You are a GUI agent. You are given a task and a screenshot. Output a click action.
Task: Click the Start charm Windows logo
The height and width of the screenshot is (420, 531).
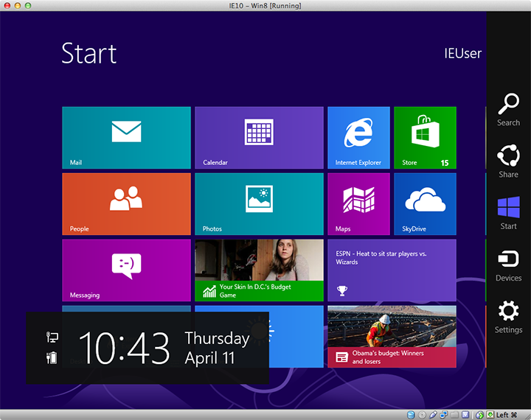[x=508, y=207]
